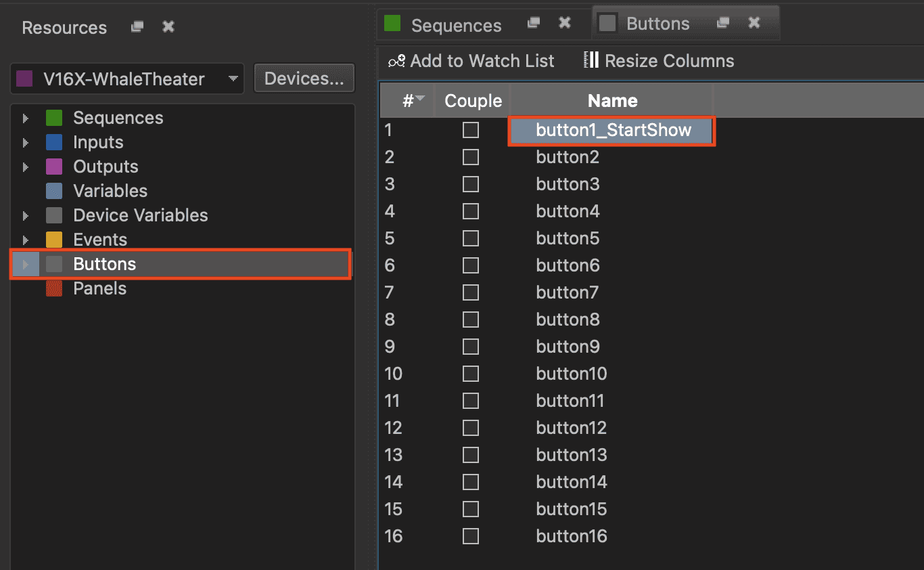
Task: Switch to the Sequences tab
Action: coord(455,26)
